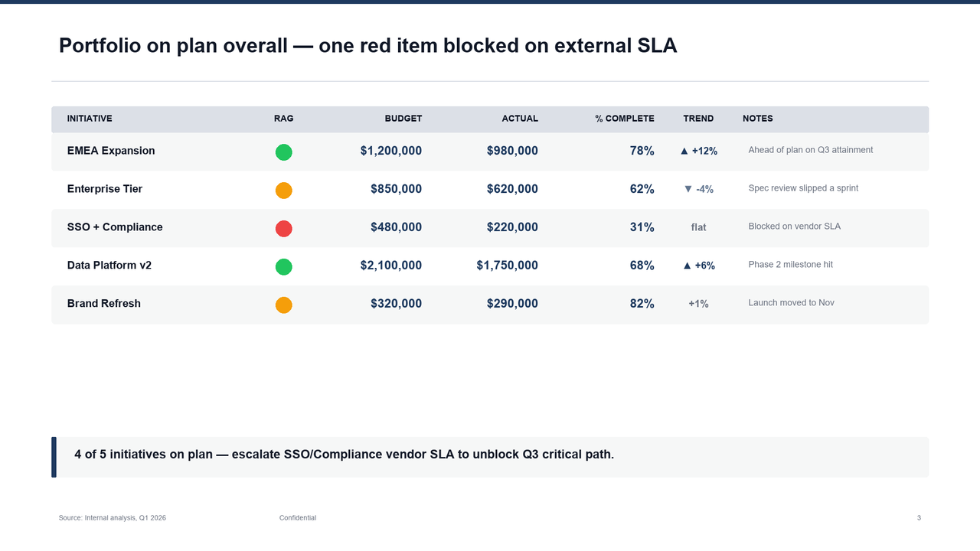Click the slide number 3 in footer
Screen dimensions: 980x551
point(919,518)
